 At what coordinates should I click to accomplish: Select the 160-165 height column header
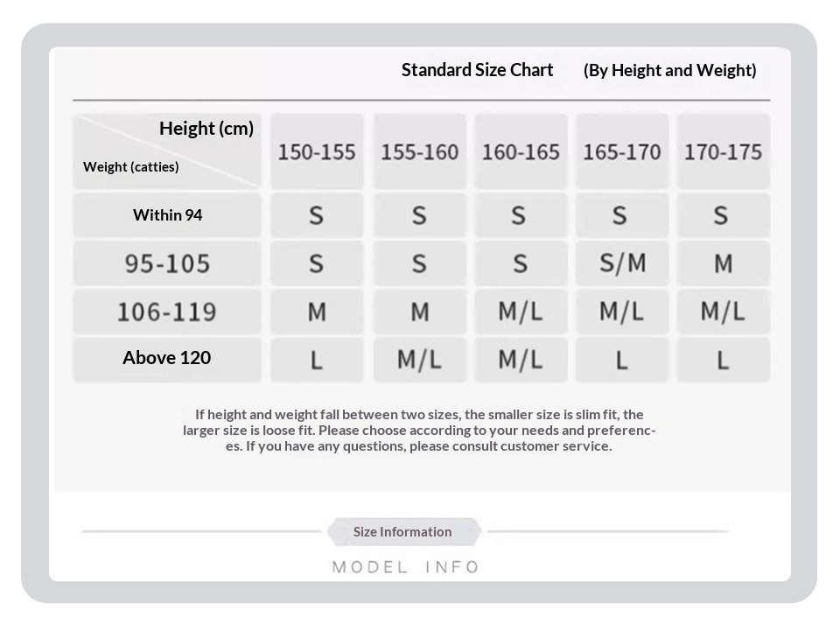click(x=521, y=151)
